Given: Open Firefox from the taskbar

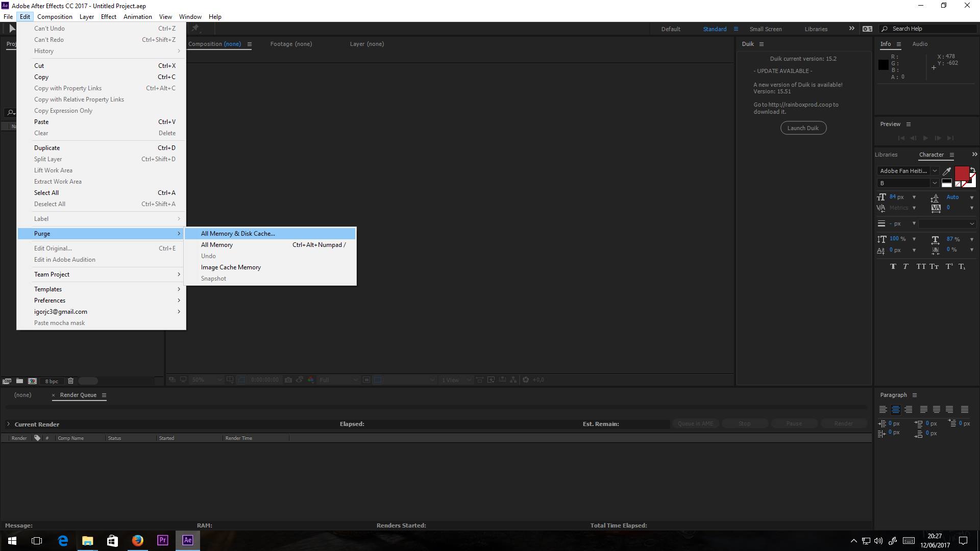Looking at the screenshot, I should pos(138,540).
